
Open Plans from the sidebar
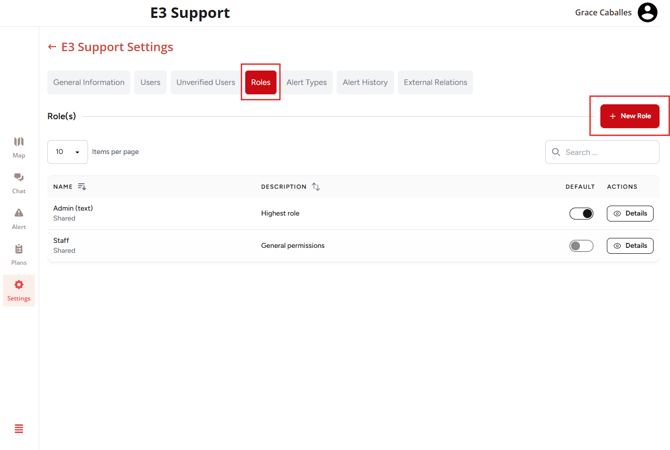[x=18, y=254]
